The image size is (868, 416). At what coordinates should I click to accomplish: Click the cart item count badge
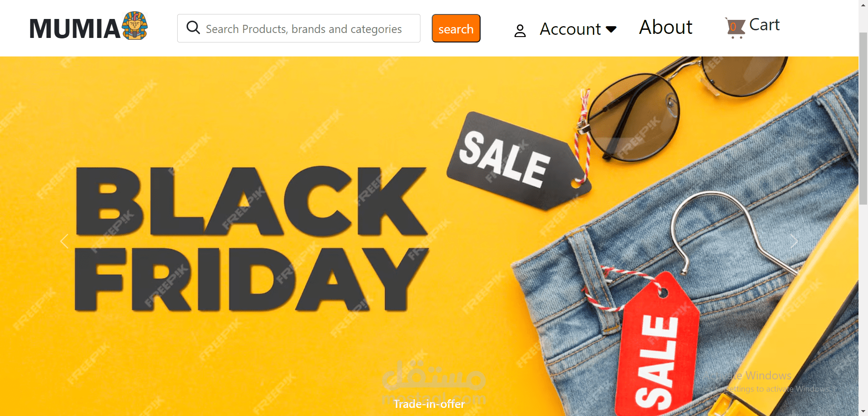coord(733,27)
